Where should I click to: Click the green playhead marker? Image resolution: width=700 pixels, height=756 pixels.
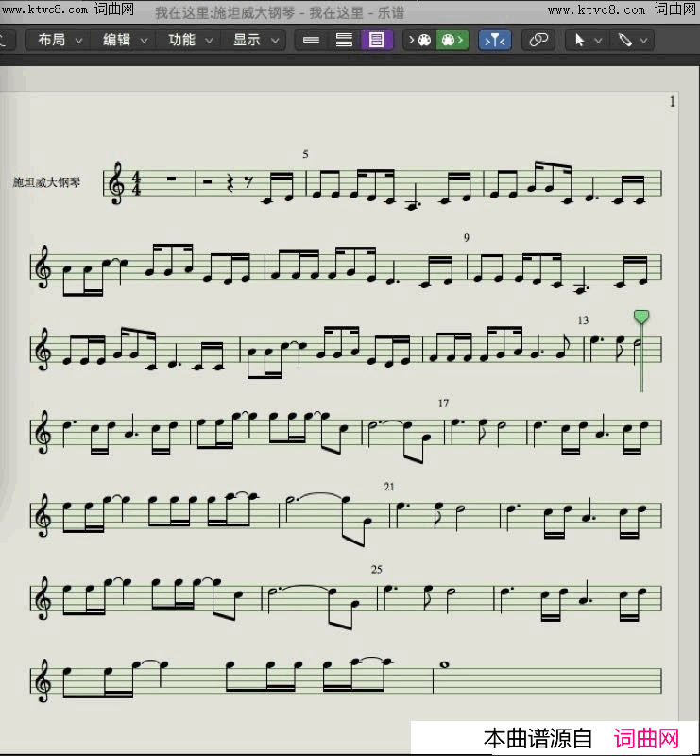coord(641,317)
